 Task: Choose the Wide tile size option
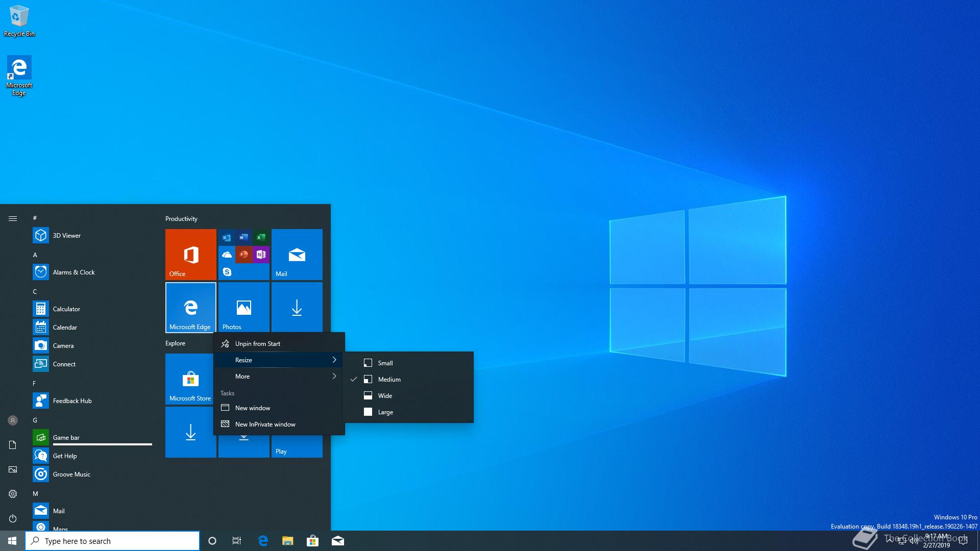(385, 396)
